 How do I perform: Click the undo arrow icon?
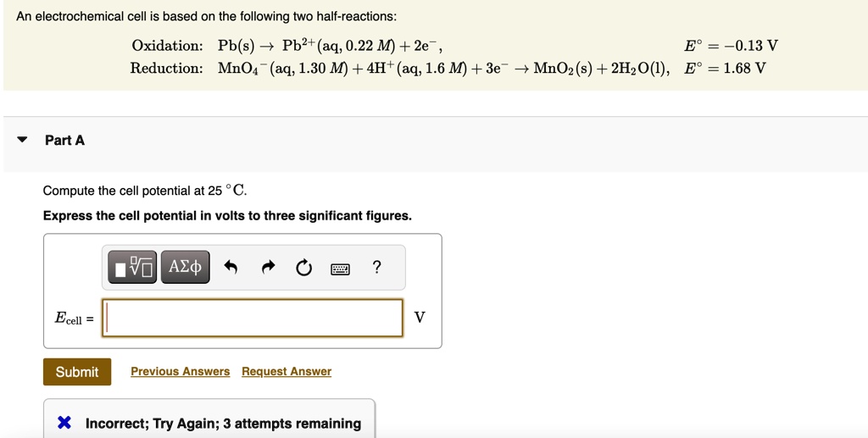pyautogui.click(x=231, y=269)
